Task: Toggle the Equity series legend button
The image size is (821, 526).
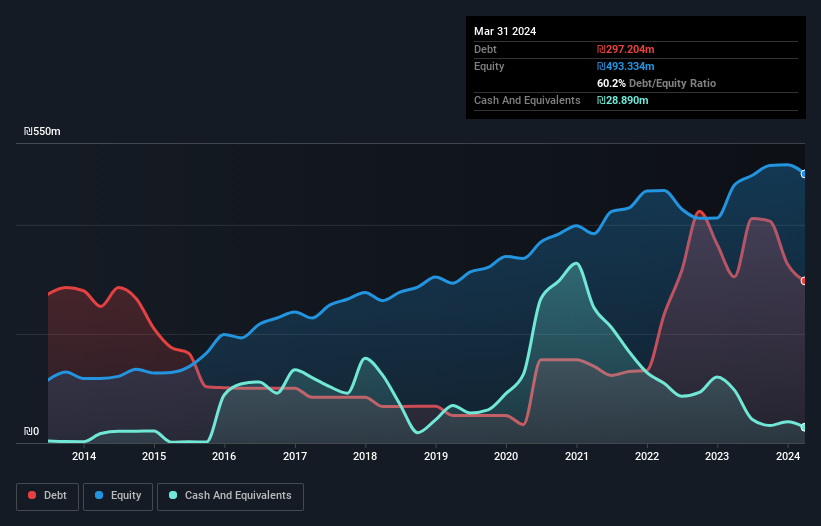Action: coord(118,496)
